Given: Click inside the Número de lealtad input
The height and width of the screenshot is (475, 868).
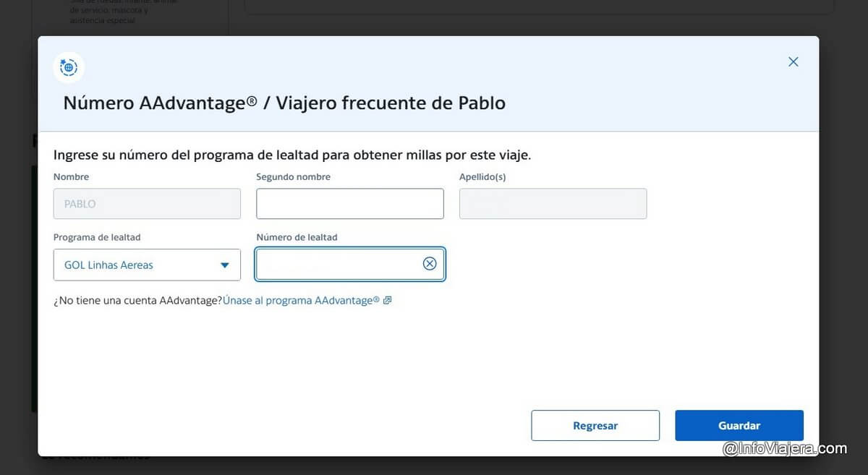Looking at the screenshot, I should click(350, 264).
